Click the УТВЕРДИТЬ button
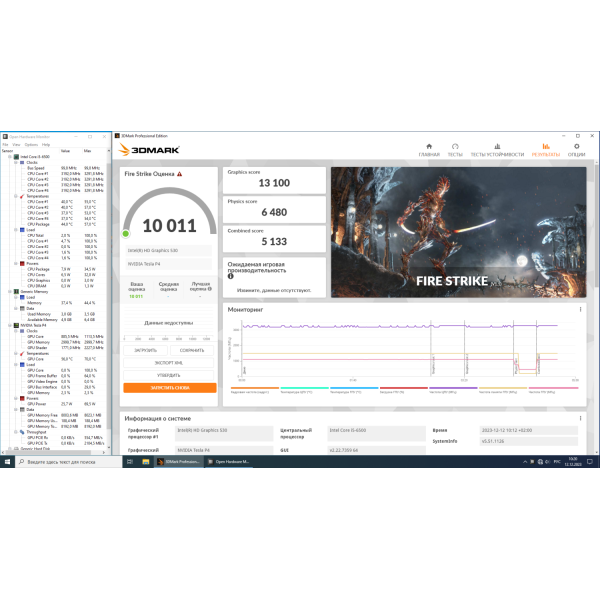Viewport: 600px width, 600px height. coord(168,375)
